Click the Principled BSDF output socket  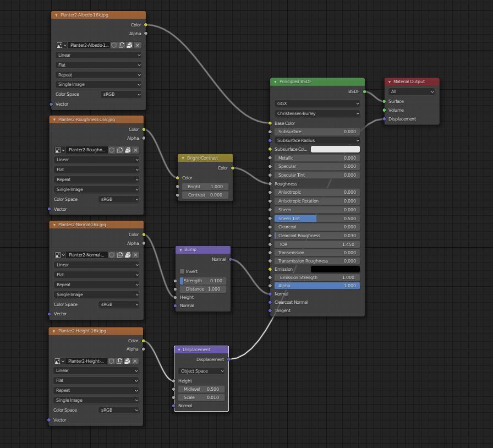point(364,91)
